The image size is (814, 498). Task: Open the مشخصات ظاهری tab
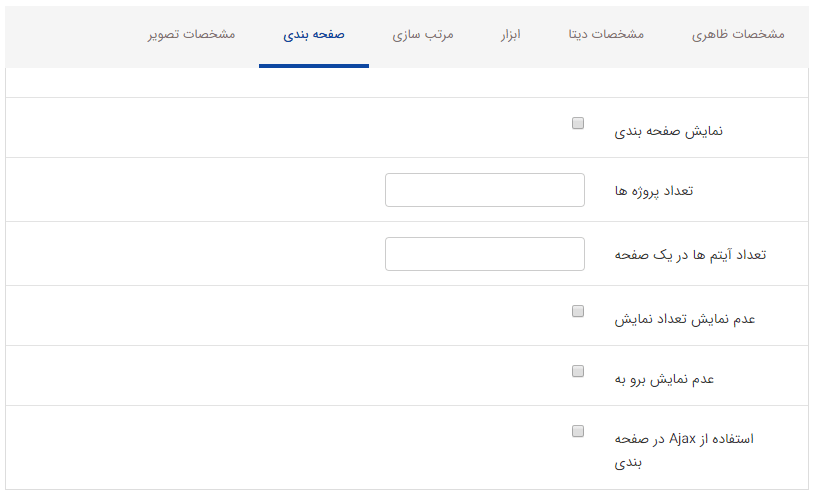coord(738,34)
